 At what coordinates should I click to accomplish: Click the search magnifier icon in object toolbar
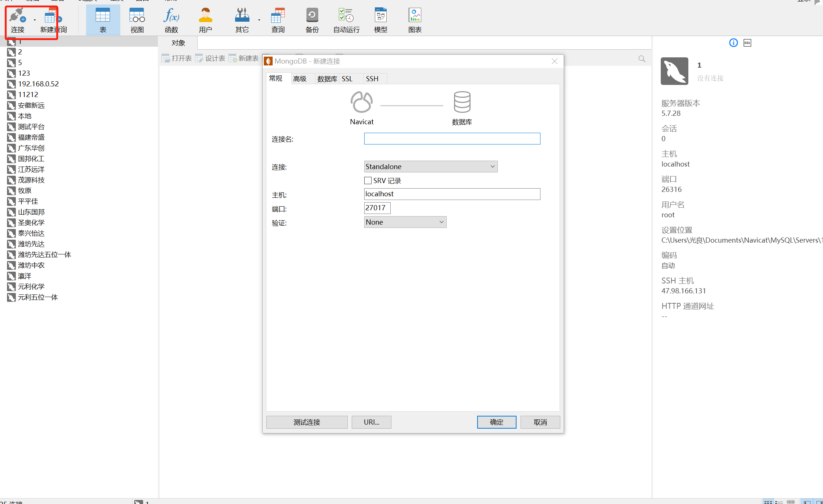(x=642, y=59)
